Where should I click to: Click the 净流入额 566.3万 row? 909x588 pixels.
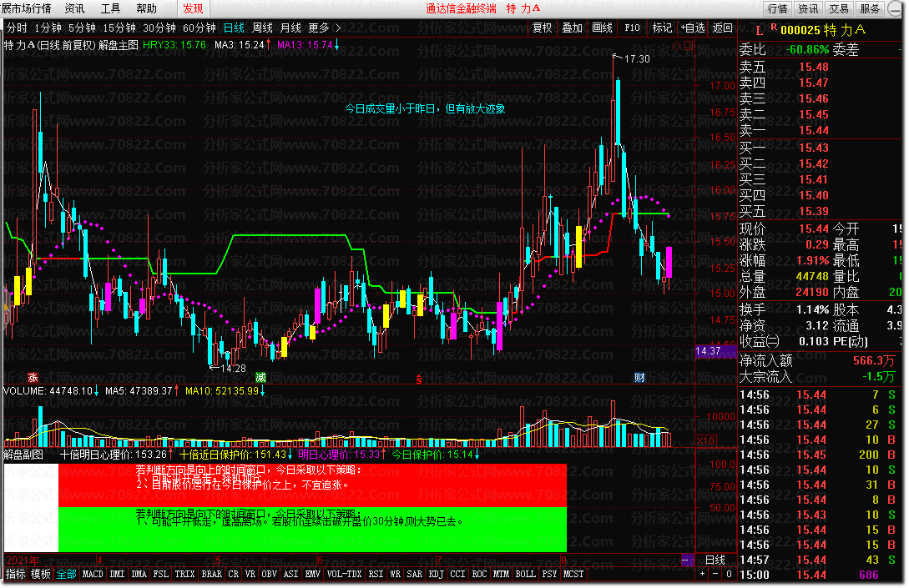point(820,361)
